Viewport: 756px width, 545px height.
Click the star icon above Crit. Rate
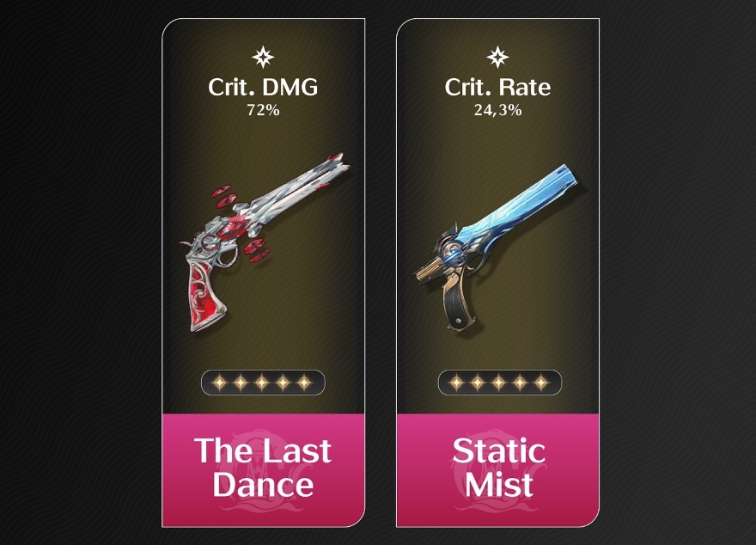pos(497,58)
